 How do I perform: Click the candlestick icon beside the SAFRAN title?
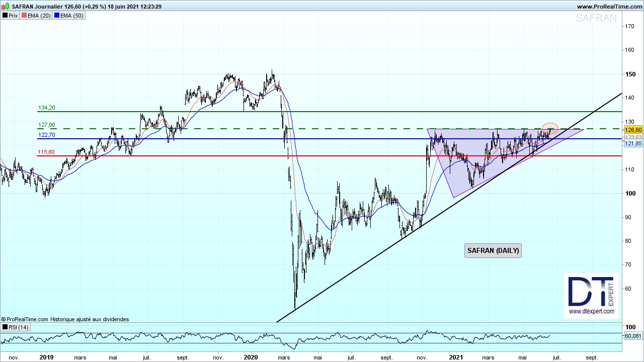coord(6,7)
